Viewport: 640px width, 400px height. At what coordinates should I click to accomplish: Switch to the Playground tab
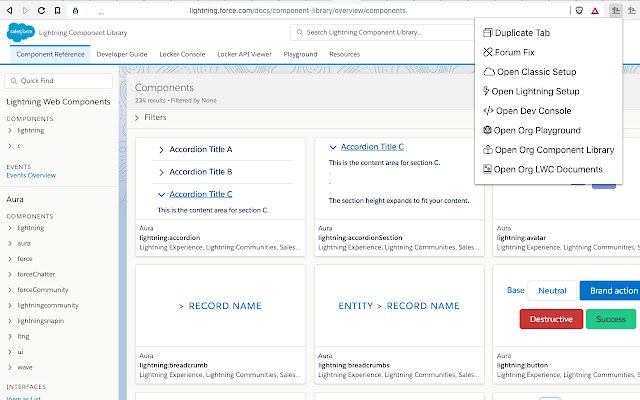(x=300, y=54)
